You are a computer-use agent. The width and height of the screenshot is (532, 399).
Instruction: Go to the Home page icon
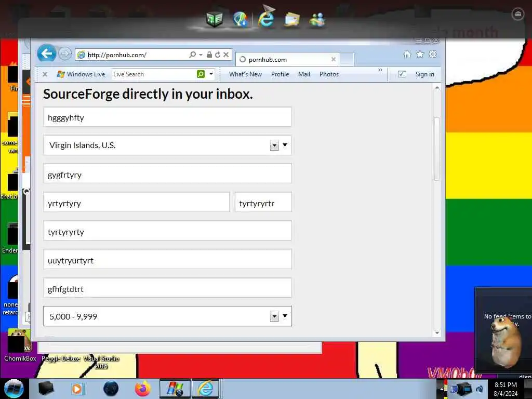pyautogui.click(x=407, y=54)
